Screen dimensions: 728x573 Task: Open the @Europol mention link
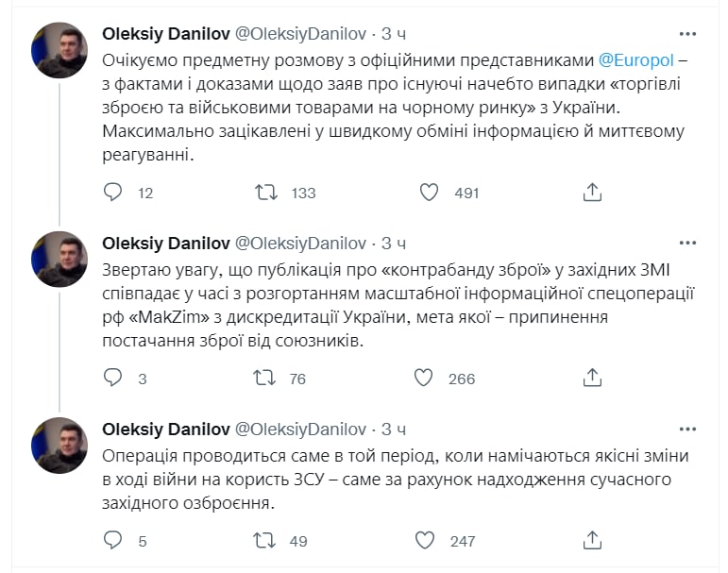pyautogui.click(x=635, y=59)
